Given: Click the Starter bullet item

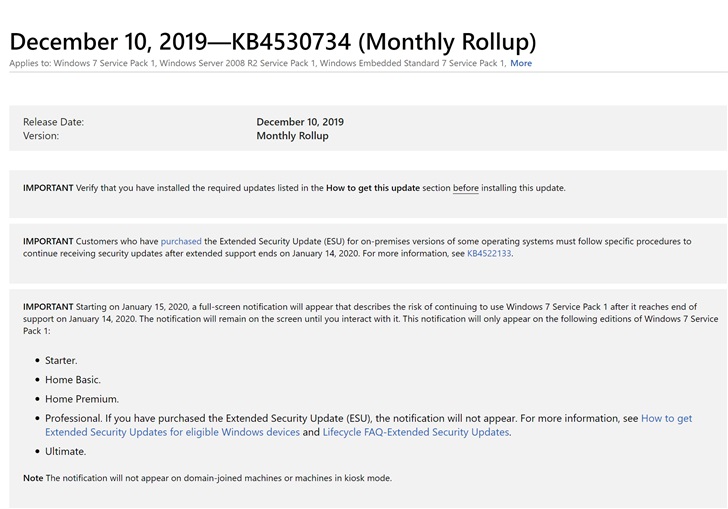Looking at the screenshot, I should point(61,361).
